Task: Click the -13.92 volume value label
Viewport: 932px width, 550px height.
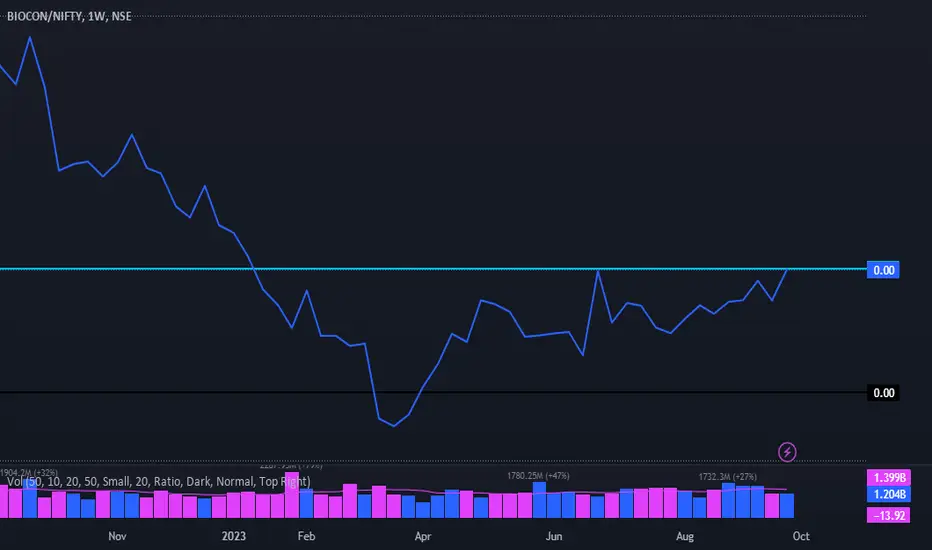Action: click(x=889, y=516)
